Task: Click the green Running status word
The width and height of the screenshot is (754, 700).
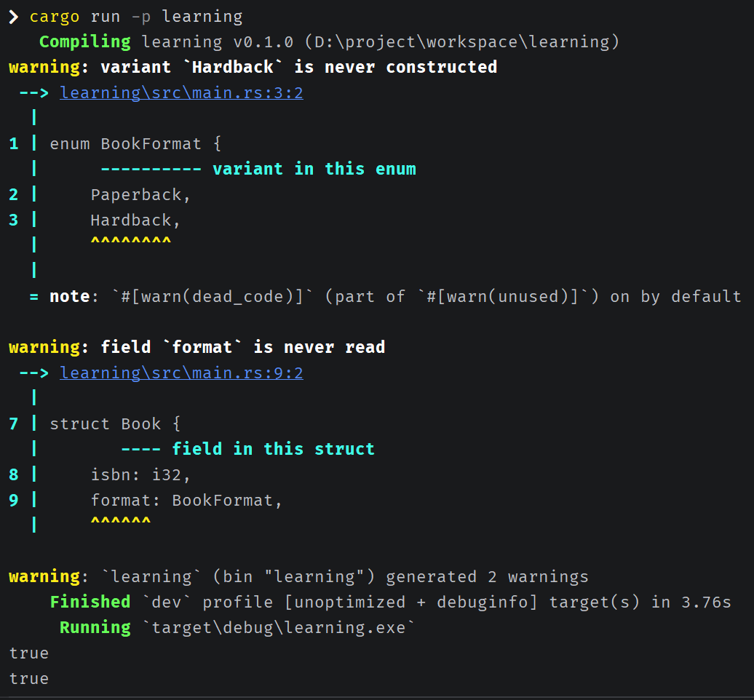Action: point(95,627)
